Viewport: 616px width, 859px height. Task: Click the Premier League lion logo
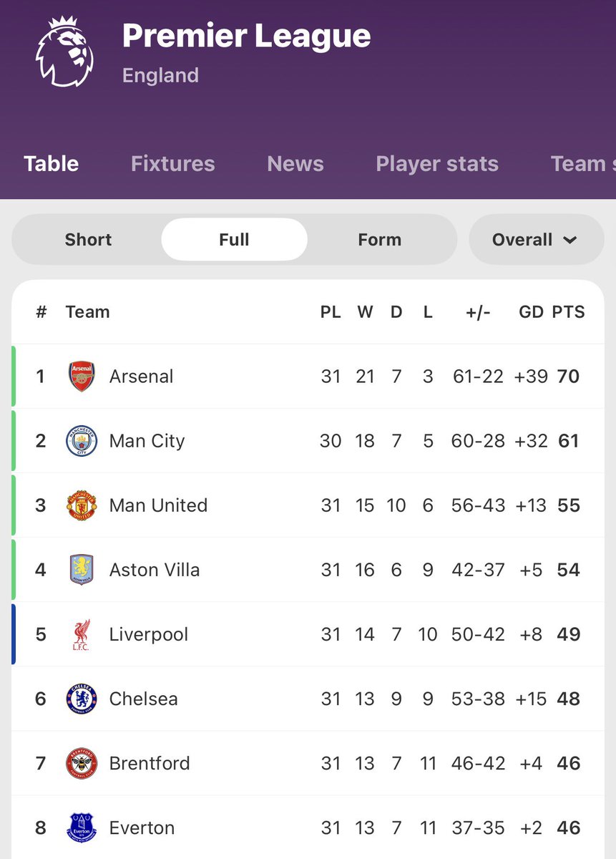(x=64, y=52)
